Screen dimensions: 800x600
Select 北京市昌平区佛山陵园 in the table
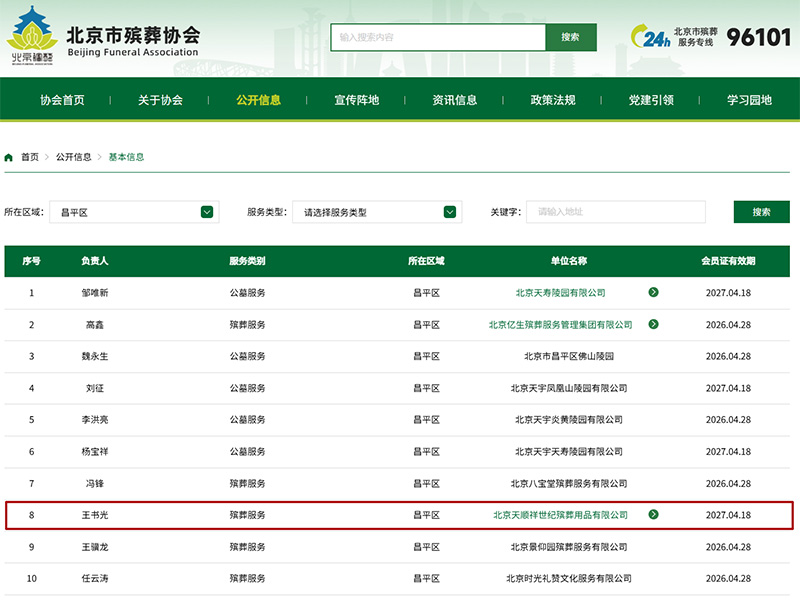569,356
